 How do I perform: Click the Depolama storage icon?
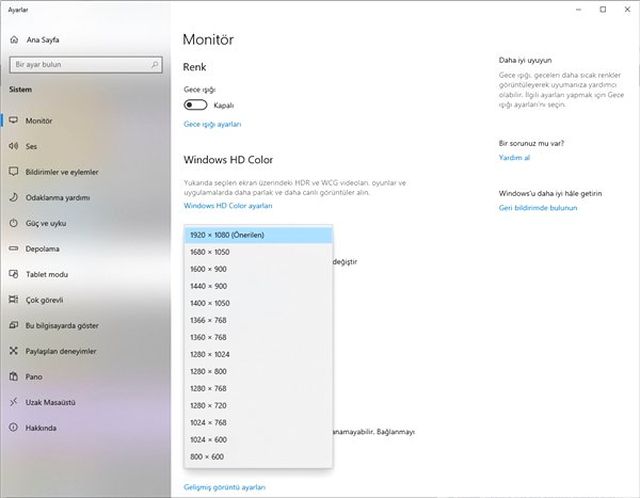click(x=13, y=248)
